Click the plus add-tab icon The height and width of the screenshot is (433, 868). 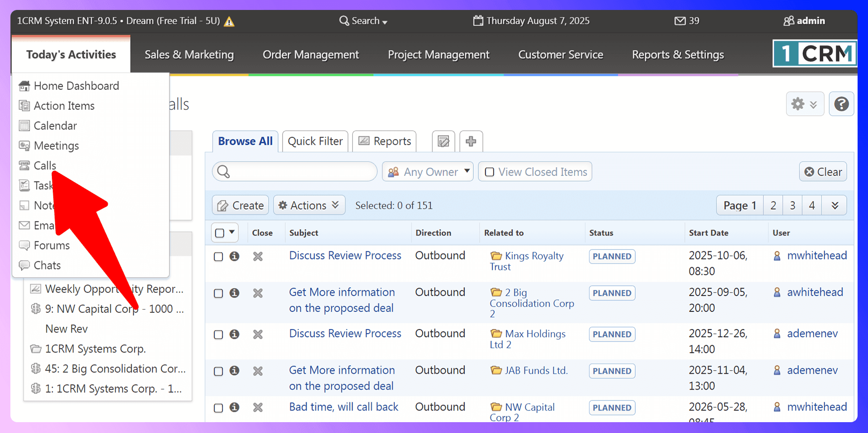(471, 141)
